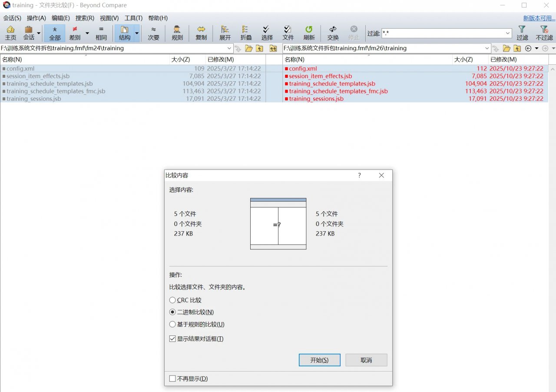The height and width of the screenshot is (392, 556).
Task: Sort the fm24 pane by 大小(Z) column
Action: tap(188, 60)
